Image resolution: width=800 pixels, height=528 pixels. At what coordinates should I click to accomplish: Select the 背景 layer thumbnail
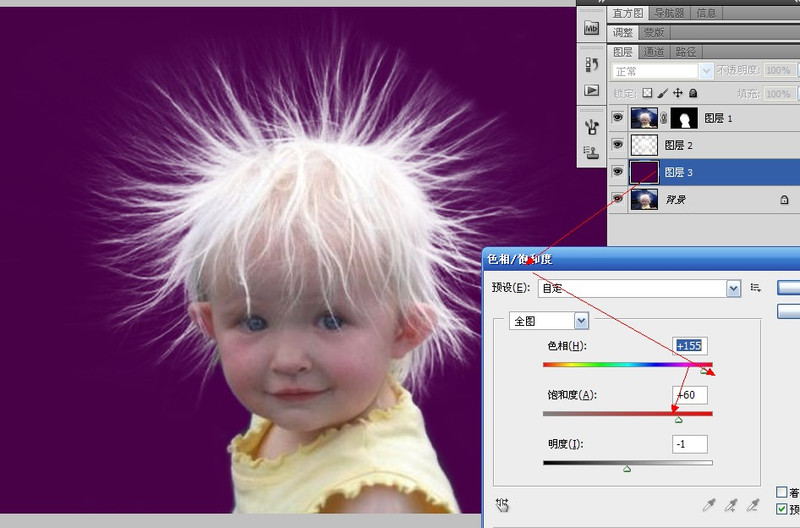644,199
